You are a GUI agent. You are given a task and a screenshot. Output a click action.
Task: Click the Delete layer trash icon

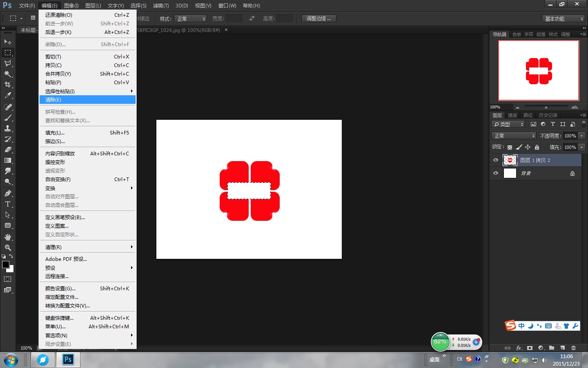[x=574, y=348]
